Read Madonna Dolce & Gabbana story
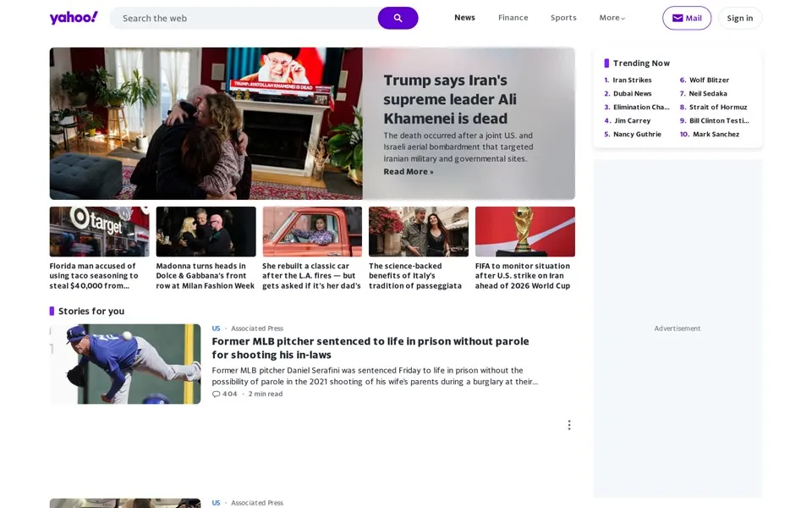 click(x=205, y=276)
